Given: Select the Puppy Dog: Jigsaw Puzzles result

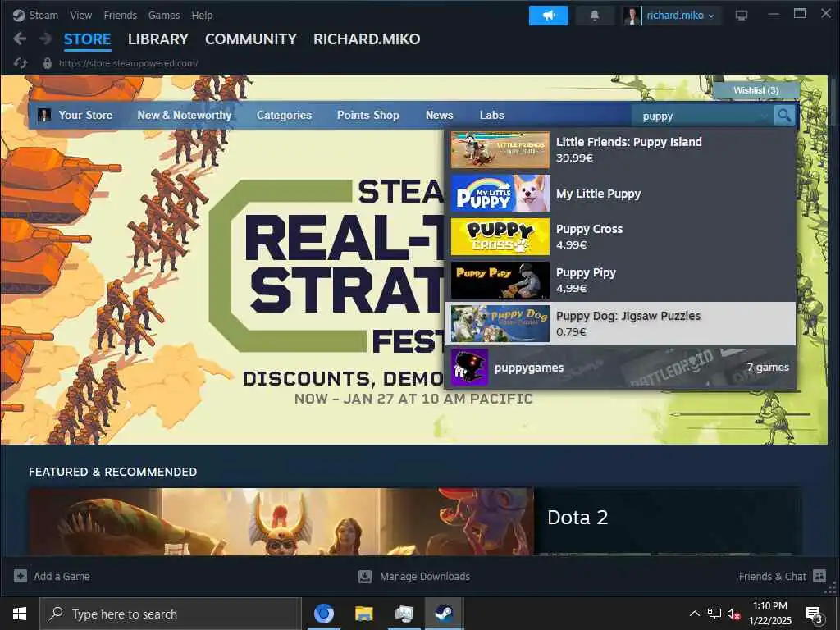Looking at the screenshot, I should coord(620,323).
